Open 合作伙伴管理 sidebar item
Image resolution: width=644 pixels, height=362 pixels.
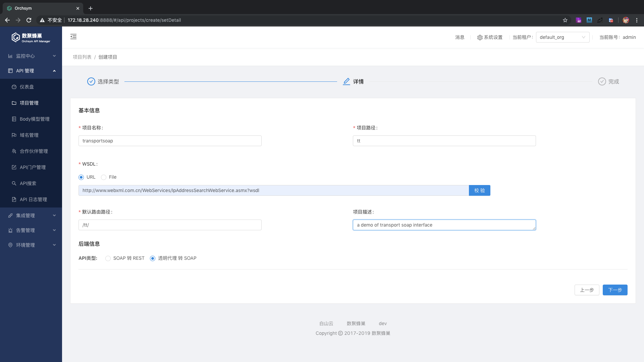pos(34,151)
